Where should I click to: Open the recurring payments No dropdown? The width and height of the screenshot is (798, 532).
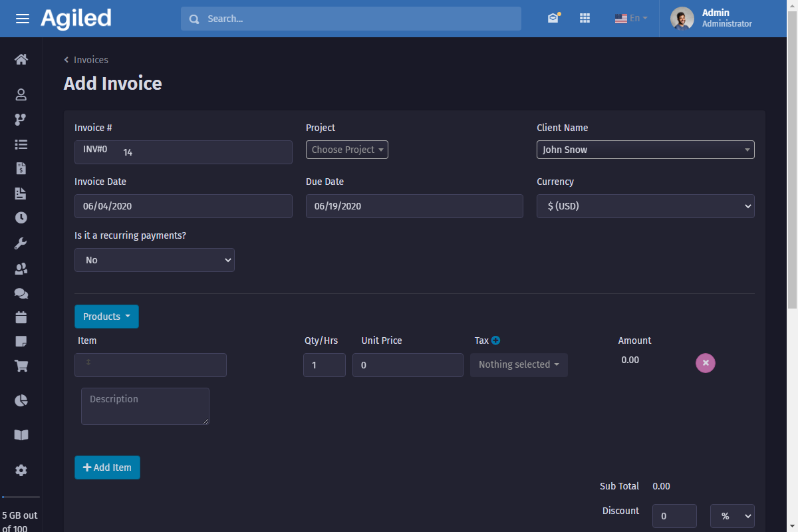(154, 260)
